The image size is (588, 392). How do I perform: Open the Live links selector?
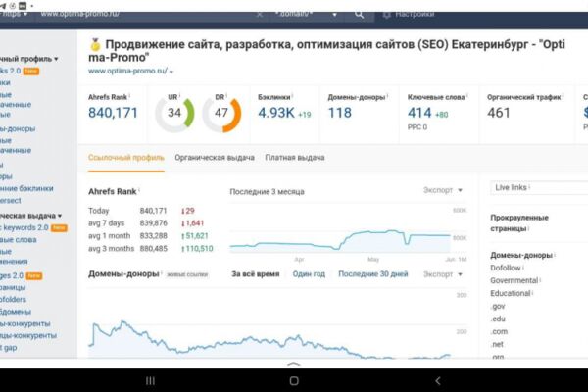coord(539,187)
